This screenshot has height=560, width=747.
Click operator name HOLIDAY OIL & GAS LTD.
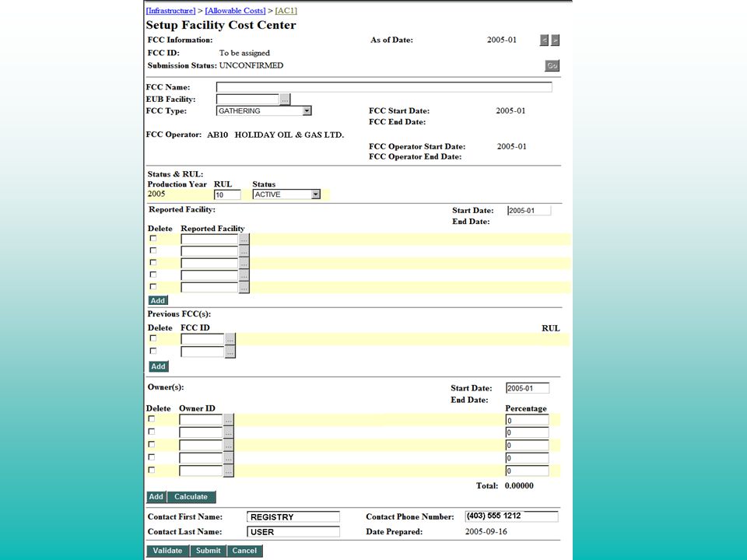(x=289, y=135)
